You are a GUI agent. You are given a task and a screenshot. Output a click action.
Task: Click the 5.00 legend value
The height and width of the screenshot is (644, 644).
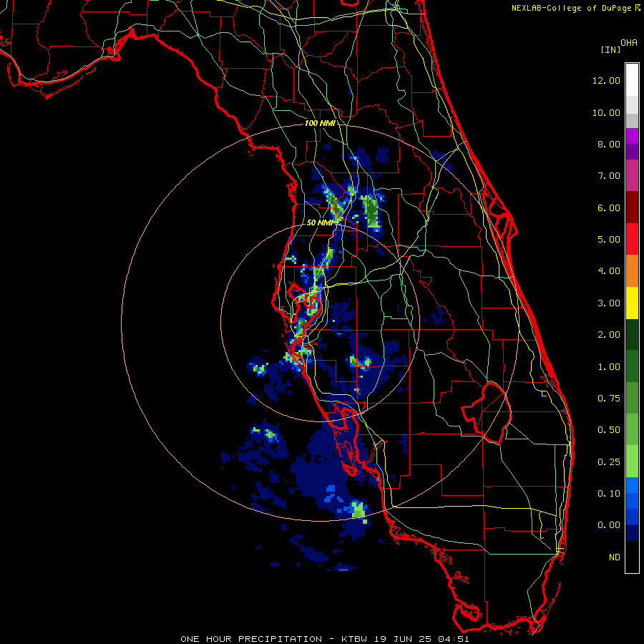click(x=609, y=240)
